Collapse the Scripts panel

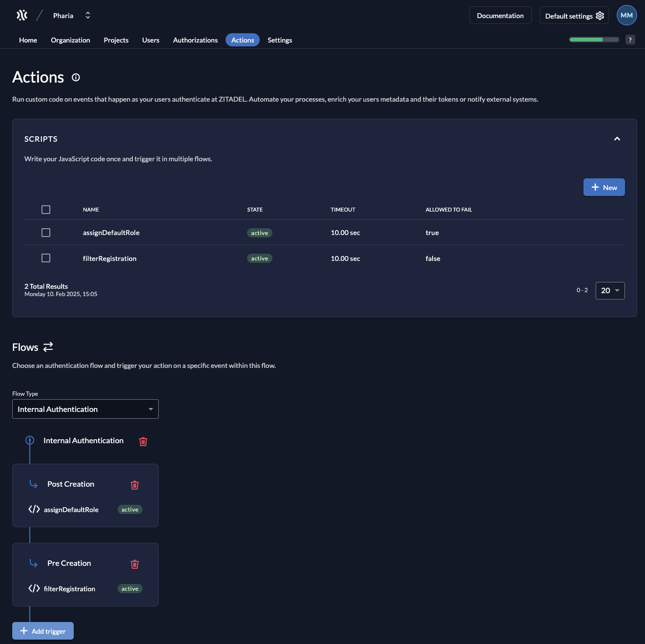[617, 139]
